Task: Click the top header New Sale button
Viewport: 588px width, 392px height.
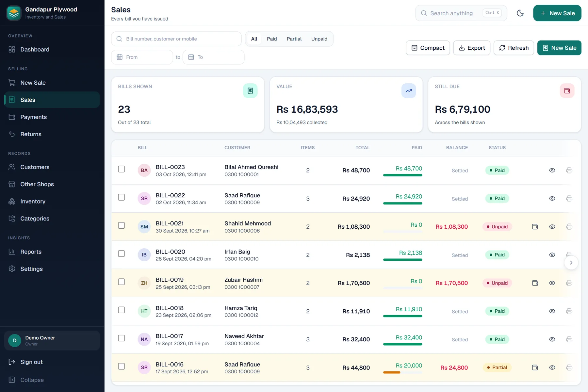Action: [x=557, y=13]
